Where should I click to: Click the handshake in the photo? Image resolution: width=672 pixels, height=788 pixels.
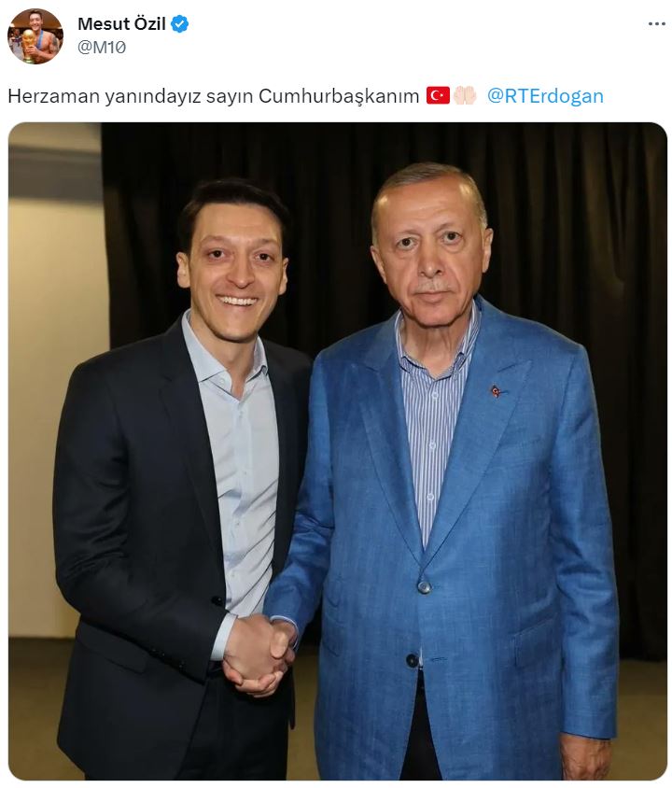click(x=259, y=654)
